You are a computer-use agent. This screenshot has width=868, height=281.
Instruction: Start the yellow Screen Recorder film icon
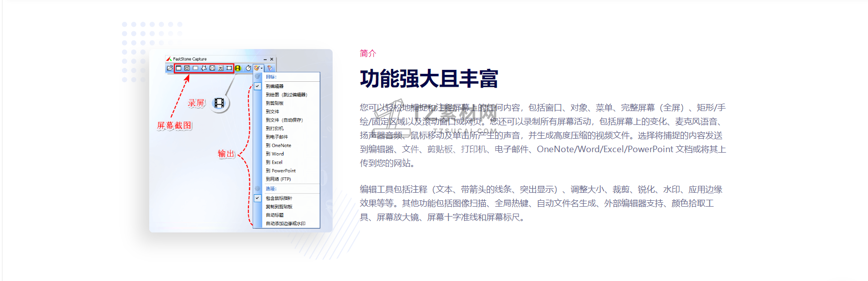pyautogui.click(x=238, y=68)
